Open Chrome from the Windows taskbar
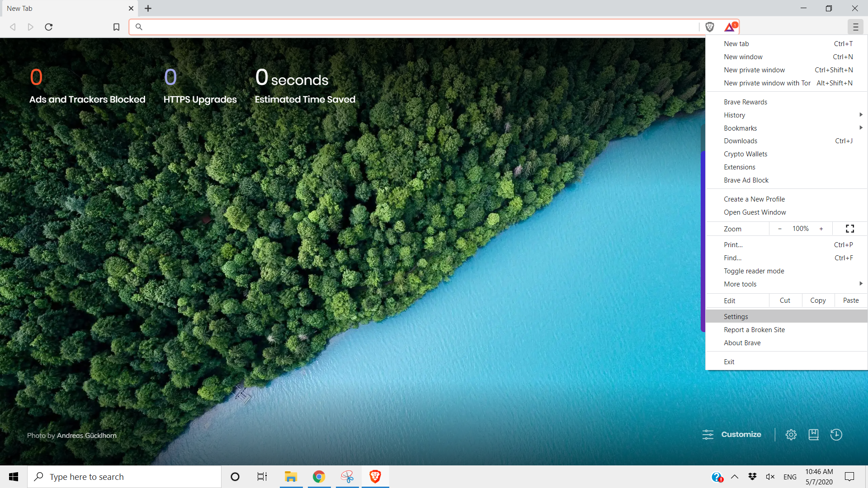 (319, 477)
